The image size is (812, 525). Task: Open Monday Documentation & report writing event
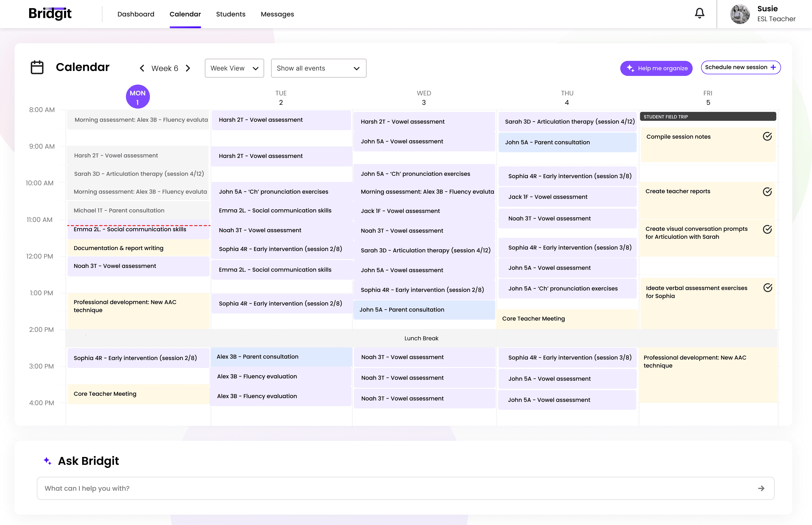coord(138,248)
